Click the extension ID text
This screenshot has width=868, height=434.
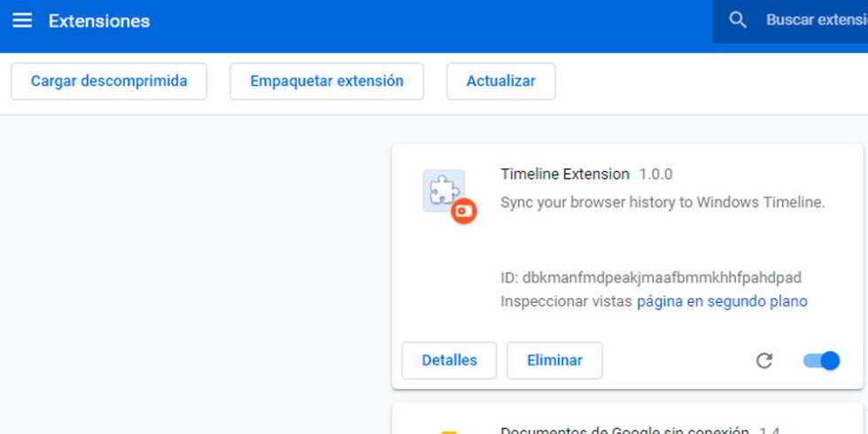coord(651,277)
